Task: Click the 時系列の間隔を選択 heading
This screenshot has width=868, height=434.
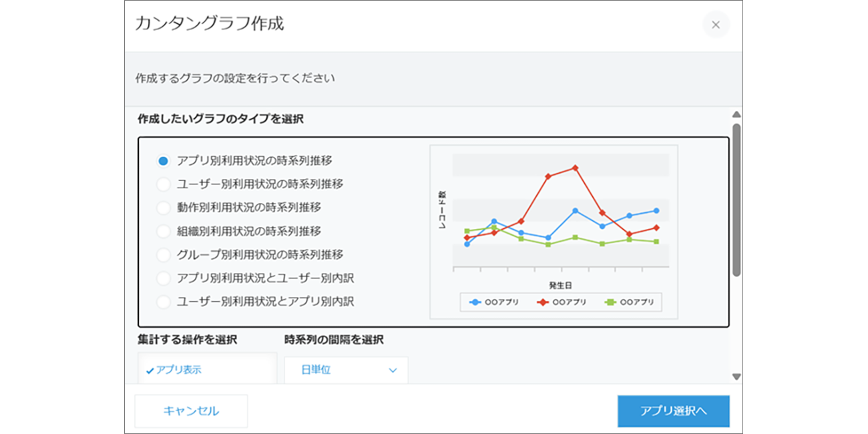Action: [334, 340]
